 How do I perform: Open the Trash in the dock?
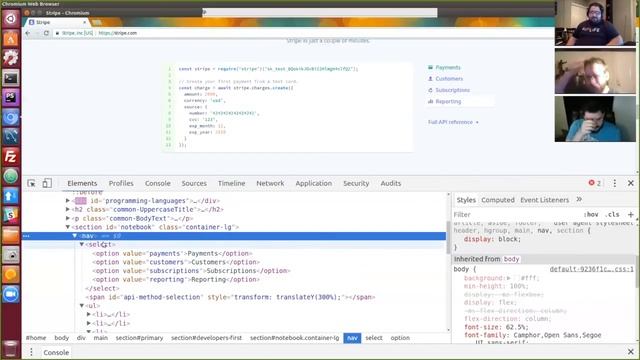click(11, 348)
